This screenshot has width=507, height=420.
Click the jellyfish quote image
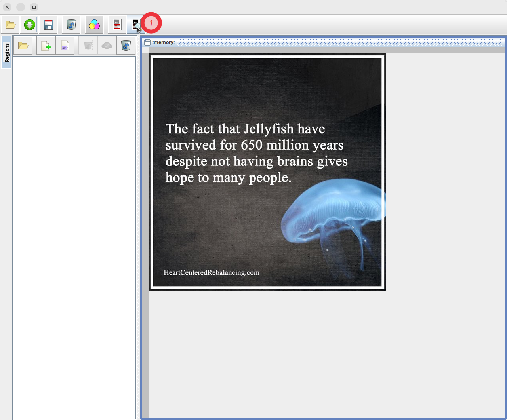click(267, 172)
